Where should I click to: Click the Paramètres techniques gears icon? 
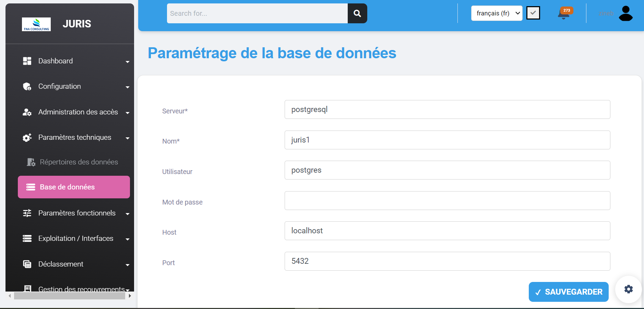click(x=27, y=137)
